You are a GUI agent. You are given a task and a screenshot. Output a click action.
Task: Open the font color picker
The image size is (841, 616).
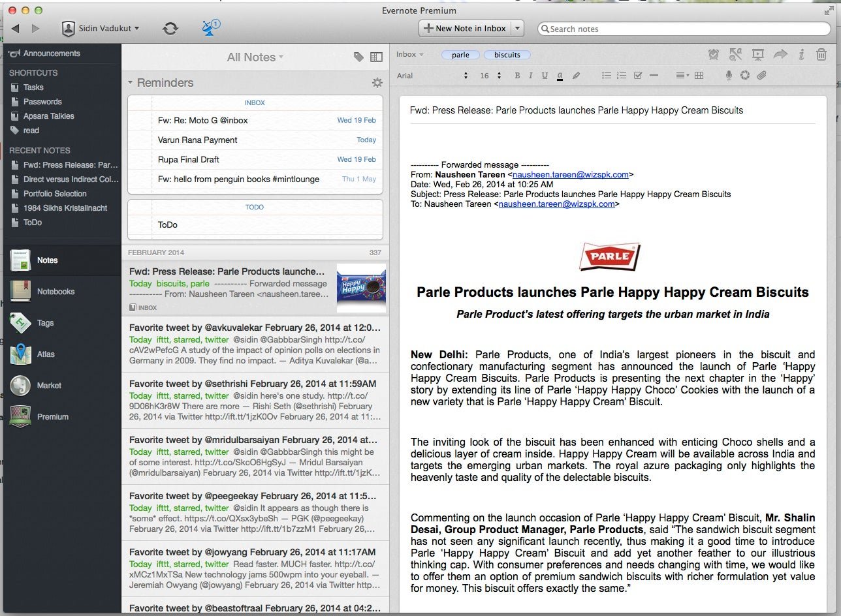click(560, 76)
